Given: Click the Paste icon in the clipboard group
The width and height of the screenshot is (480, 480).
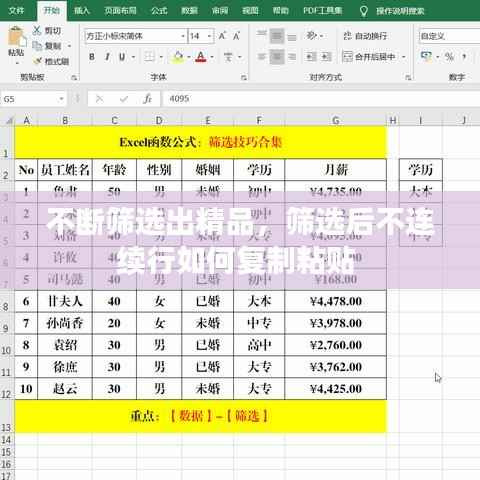Looking at the screenshot, I should point(17,36).
